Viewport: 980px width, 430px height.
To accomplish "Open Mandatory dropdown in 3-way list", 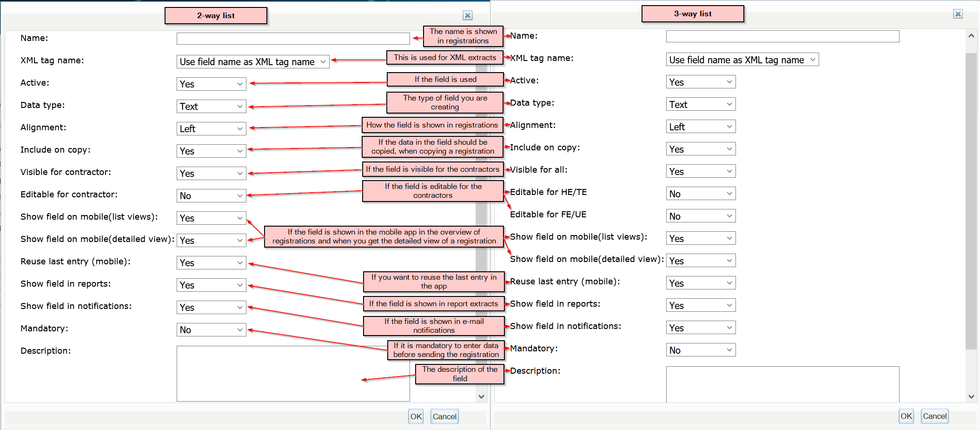I will tap(701, 350).
